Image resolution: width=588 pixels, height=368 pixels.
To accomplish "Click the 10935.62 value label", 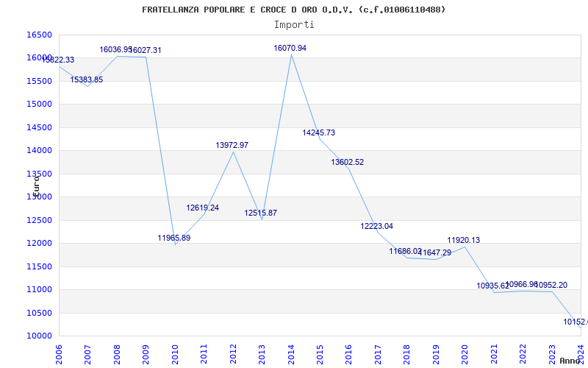I will pos(492,286).
